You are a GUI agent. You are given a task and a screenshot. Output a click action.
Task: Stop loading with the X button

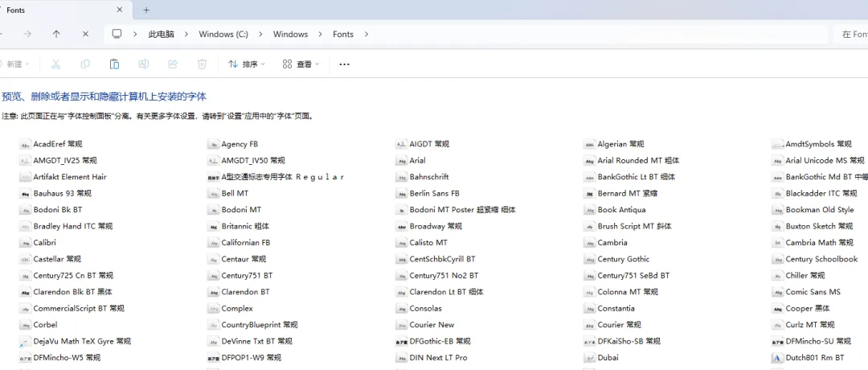pyautogui.click(x=85, y=35)
